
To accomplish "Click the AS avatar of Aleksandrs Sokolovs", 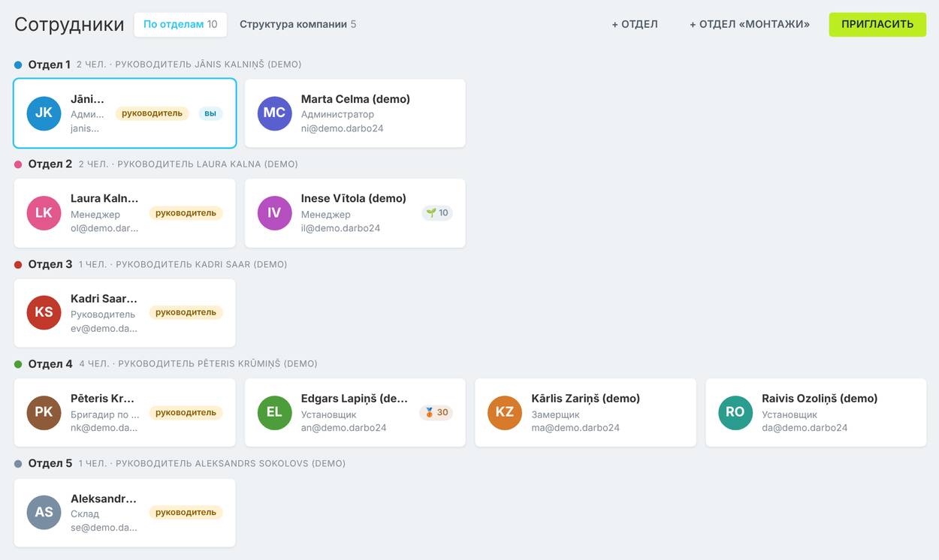I will point(44,513).
